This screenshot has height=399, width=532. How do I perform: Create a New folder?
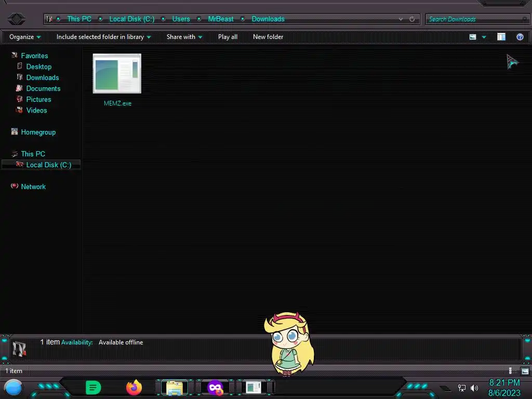coord(268,37)
